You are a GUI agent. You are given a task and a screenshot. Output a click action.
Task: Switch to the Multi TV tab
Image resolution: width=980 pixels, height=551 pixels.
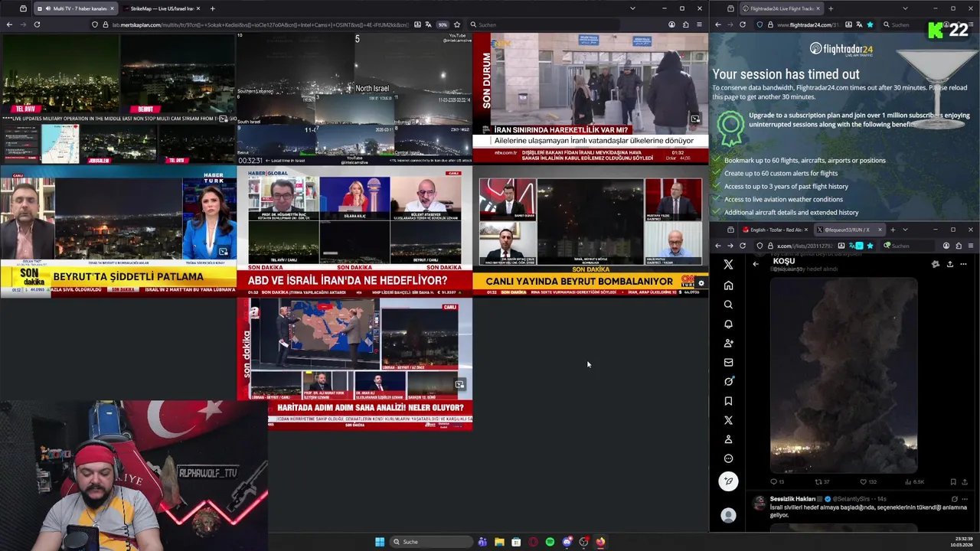(75, 8)
